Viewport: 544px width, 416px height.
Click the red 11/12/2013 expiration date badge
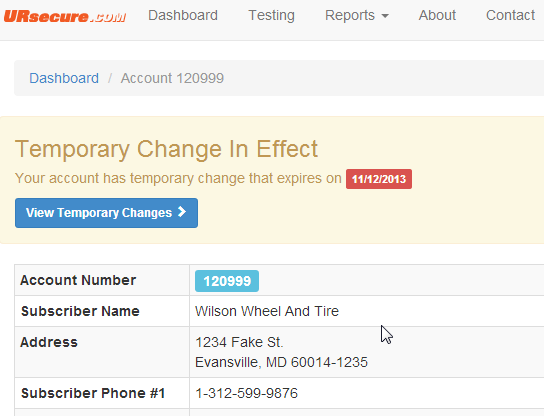[x=379, y=179]
